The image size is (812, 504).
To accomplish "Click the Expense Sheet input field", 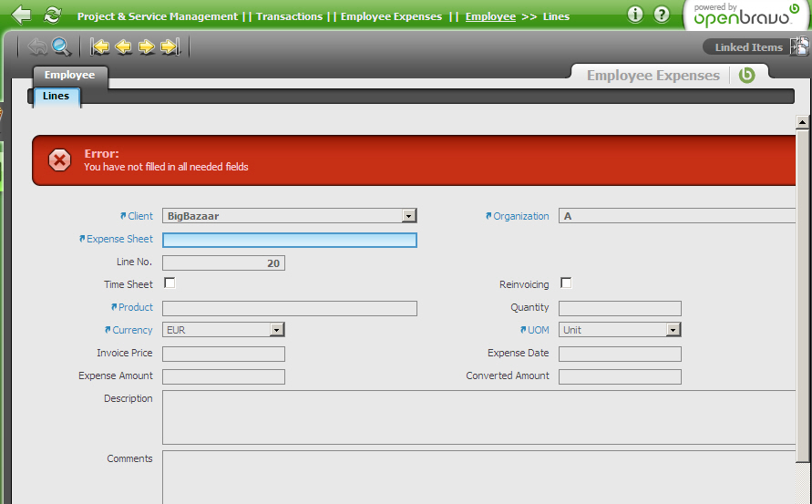I will point(289,240).
